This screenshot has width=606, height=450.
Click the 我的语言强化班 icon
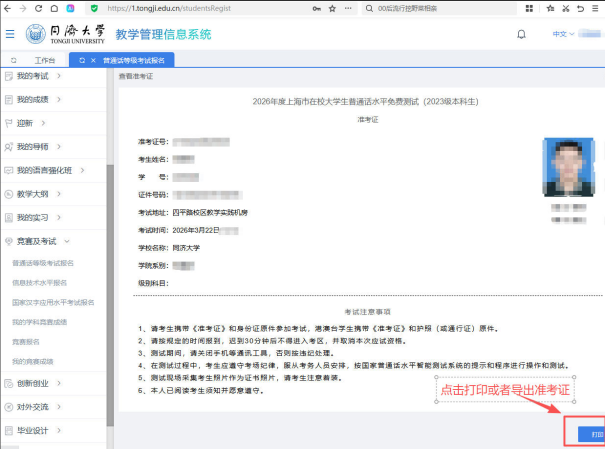[x=9, y=170]
